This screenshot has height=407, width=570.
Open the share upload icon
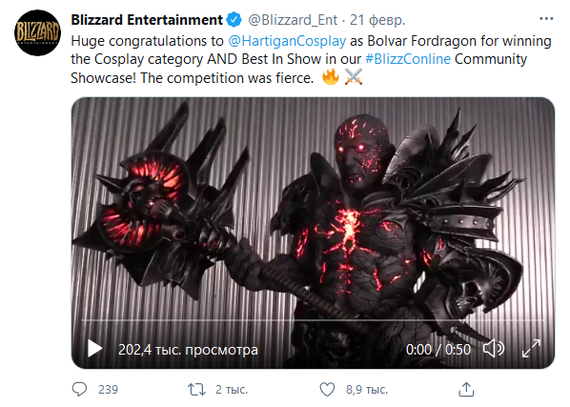click(466, 389)
